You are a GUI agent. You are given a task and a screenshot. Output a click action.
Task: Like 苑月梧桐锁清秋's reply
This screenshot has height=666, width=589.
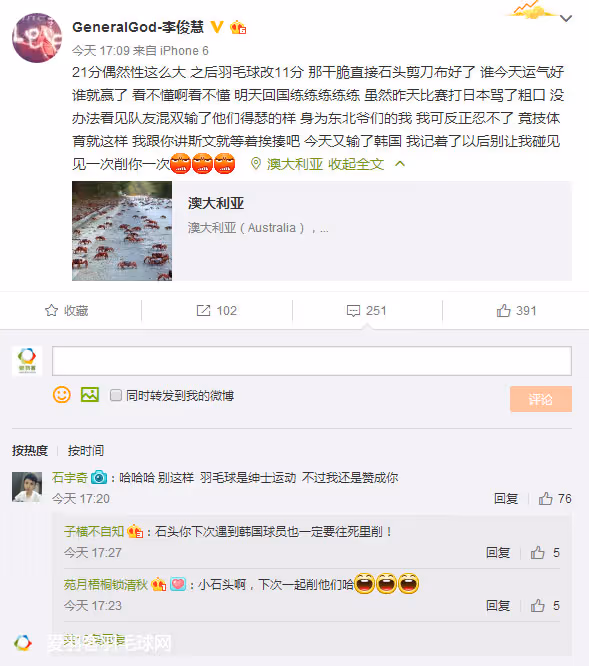tap(545, 606)
